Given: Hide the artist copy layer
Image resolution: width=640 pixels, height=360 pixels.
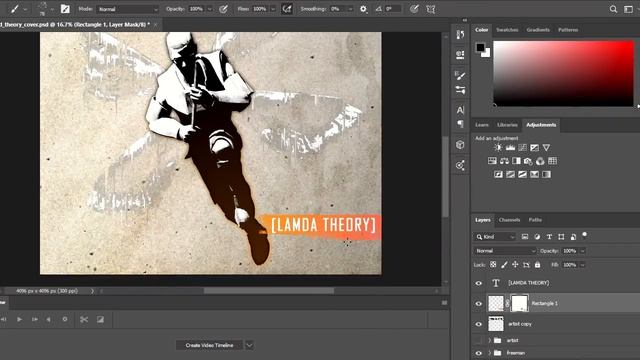Looking at the screenshot, I should tap(479, 324).
